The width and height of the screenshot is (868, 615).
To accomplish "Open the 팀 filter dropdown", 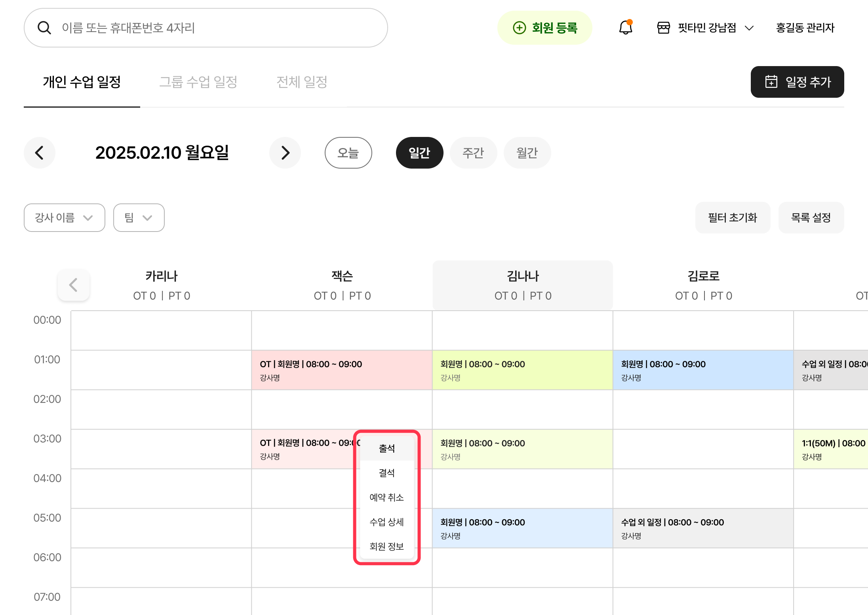I will [139, 218].
